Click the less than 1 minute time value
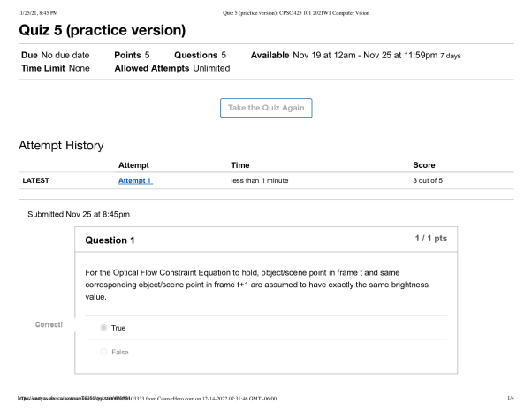Screen dimensions: 532x411 pyautogui.click(x=259, y=180)
